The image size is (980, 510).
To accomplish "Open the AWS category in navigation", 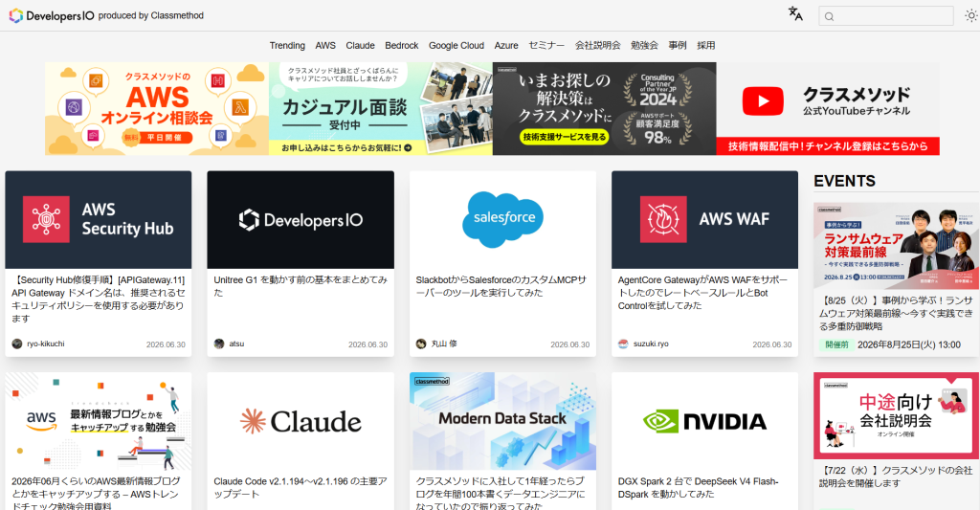I will click(x=325, y=46).
